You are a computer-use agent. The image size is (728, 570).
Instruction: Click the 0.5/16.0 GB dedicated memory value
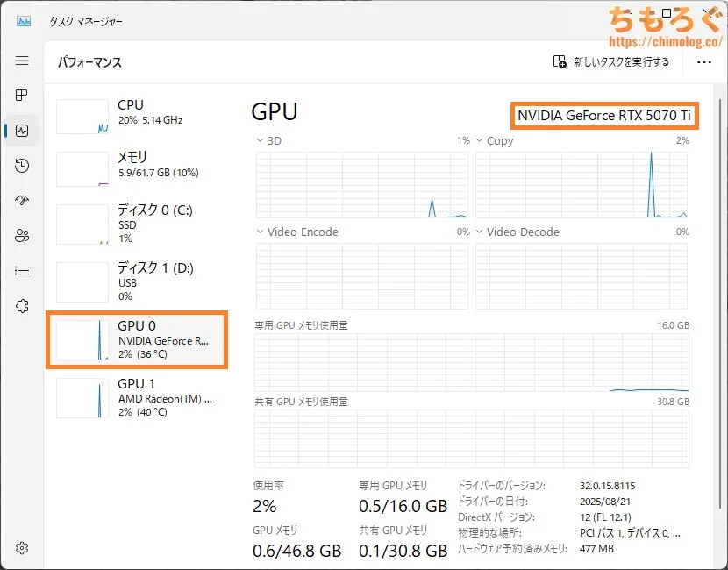403,506
